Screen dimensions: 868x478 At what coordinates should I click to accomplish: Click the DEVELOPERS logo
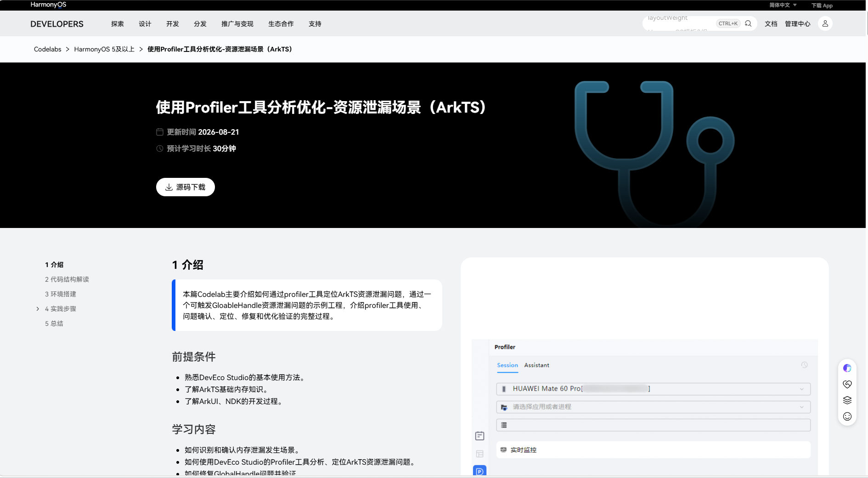coord(57,24)
